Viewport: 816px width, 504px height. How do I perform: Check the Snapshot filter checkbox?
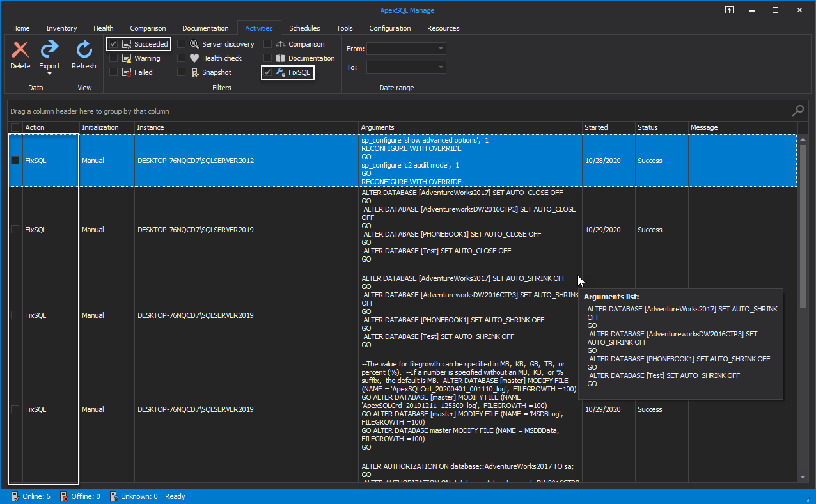point(181,72)
